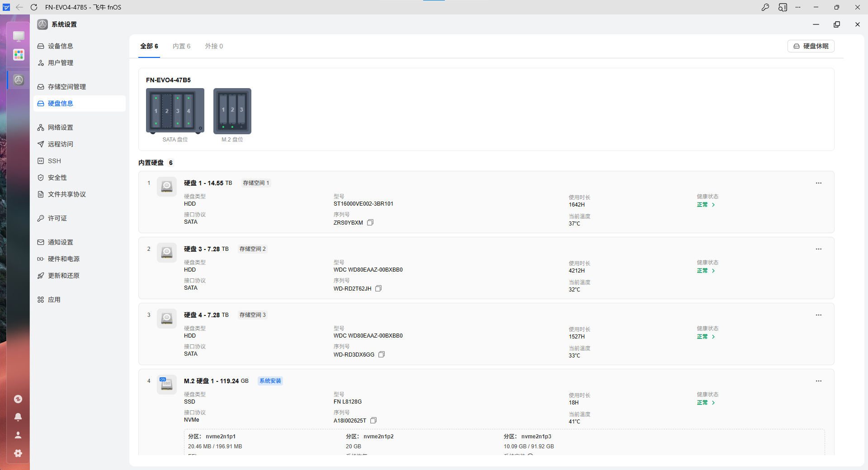Open 存储空间管理 in the sidebar
The image size is (868, 470).
pos(80,87)
